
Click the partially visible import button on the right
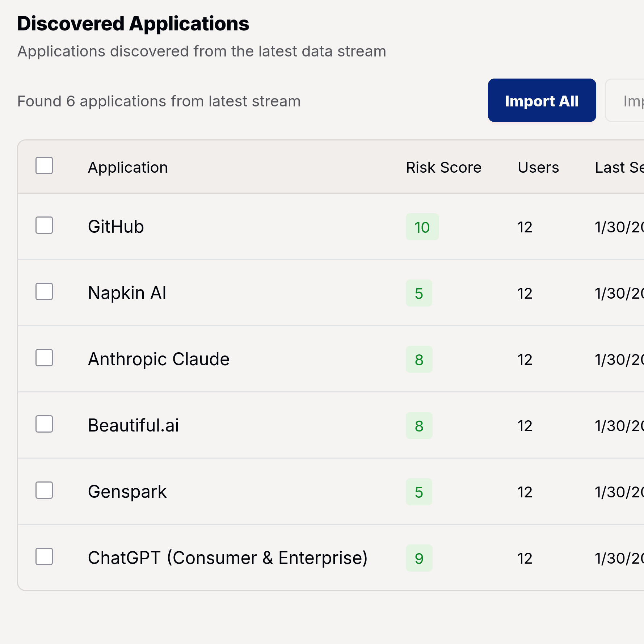[x=630, y=101]
